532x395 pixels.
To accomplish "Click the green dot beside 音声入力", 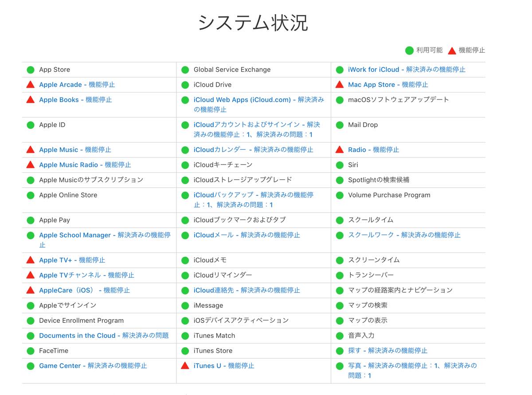I will [340, 336].
